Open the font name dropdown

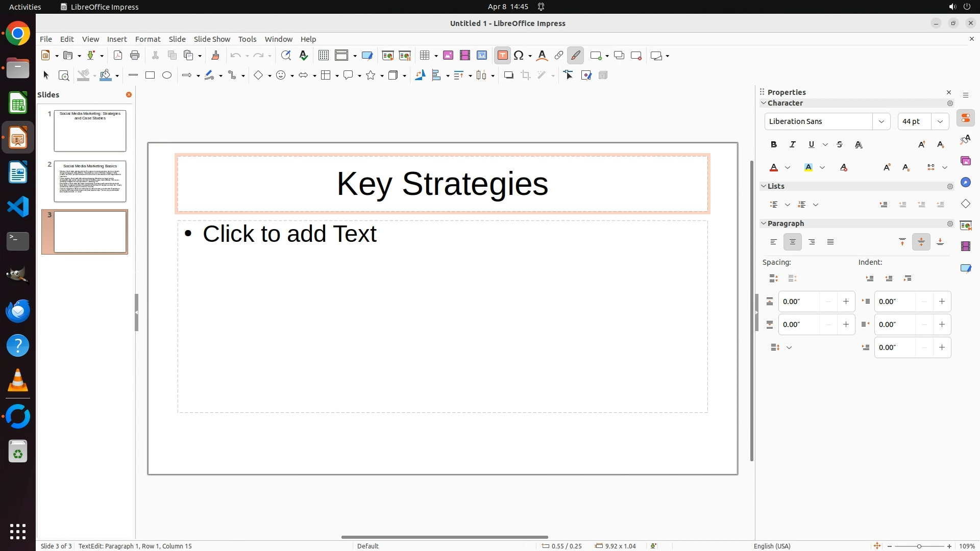click(x=881, y=121)
